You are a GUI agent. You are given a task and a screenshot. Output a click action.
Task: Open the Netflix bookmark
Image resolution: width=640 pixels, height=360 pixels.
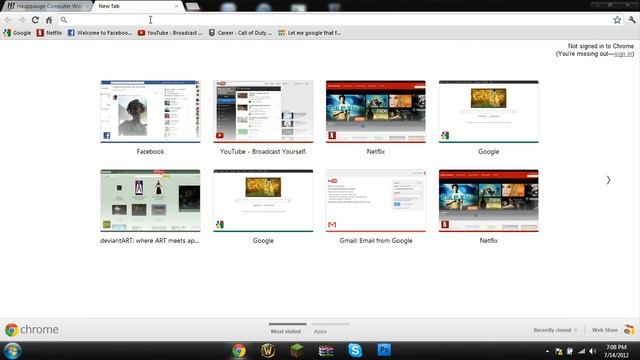pos(49,33)
